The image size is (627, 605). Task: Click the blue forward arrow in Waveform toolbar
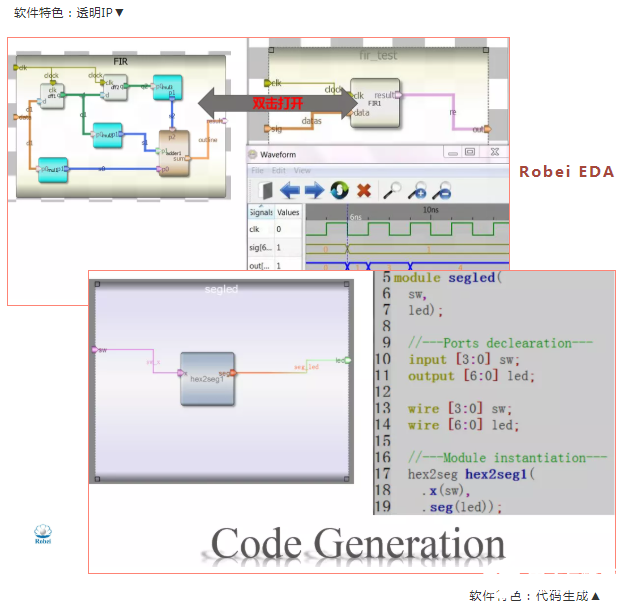click(x=314, y=190)
